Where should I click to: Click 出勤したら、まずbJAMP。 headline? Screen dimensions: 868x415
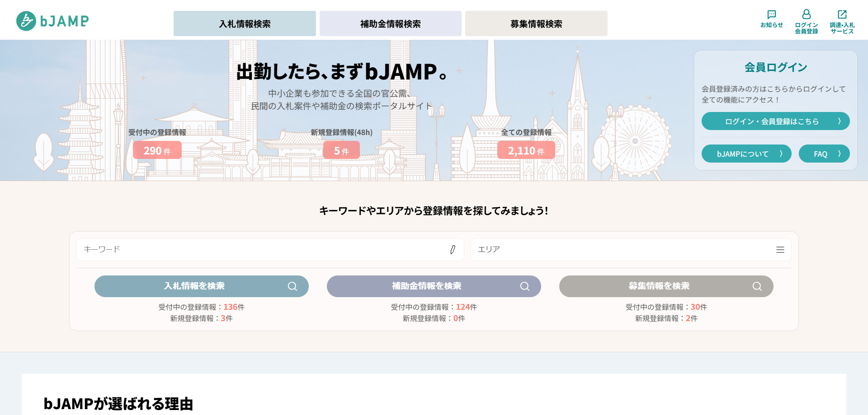tap(342, 71)
